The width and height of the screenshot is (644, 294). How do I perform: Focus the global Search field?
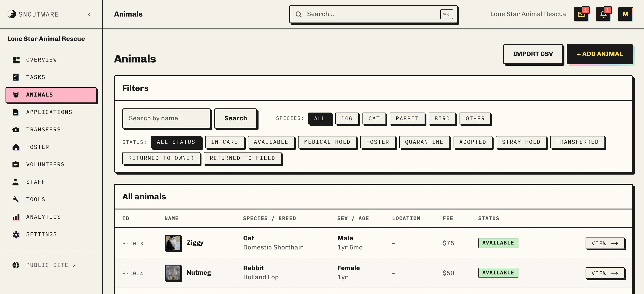tap(374, 14)
